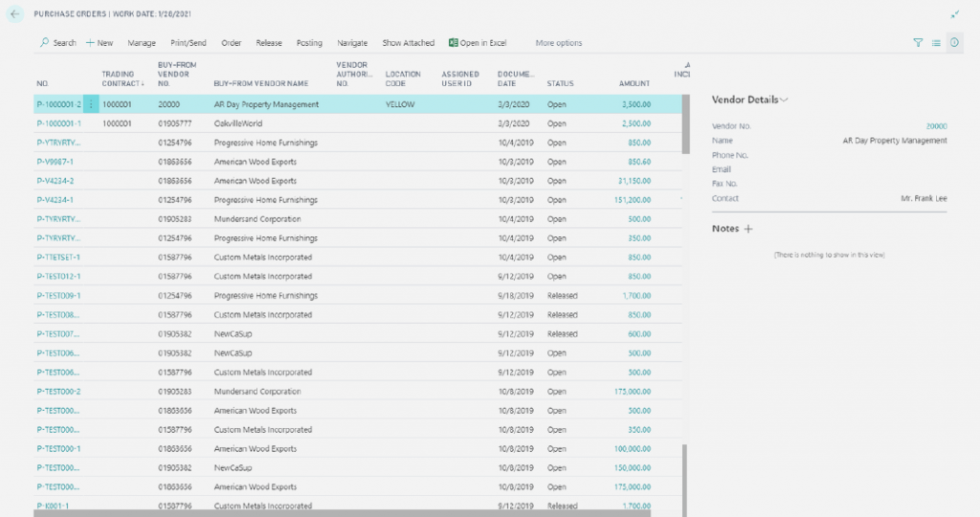The width and height of the screenshot is (980, 517).
Task: Click the 100,000.00 amount for P-TEST000-1
Action: point(633,449)
